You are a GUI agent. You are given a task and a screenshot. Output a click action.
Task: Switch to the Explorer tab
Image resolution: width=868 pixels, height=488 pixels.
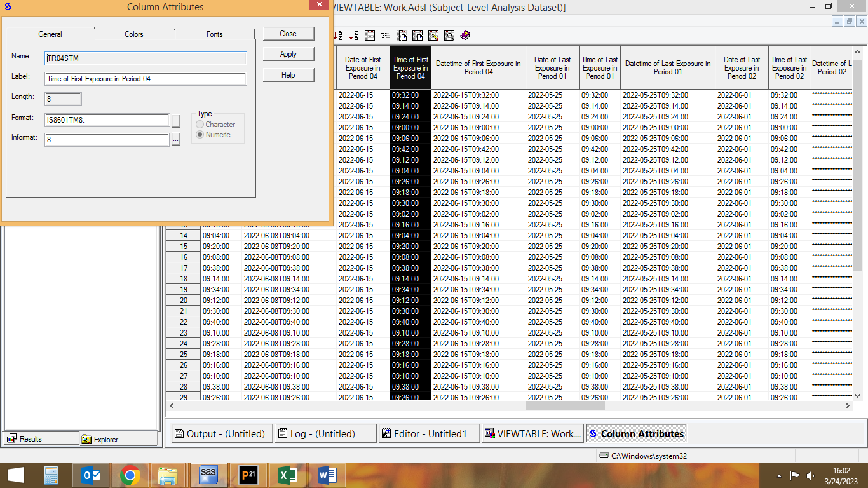[118, 438]
